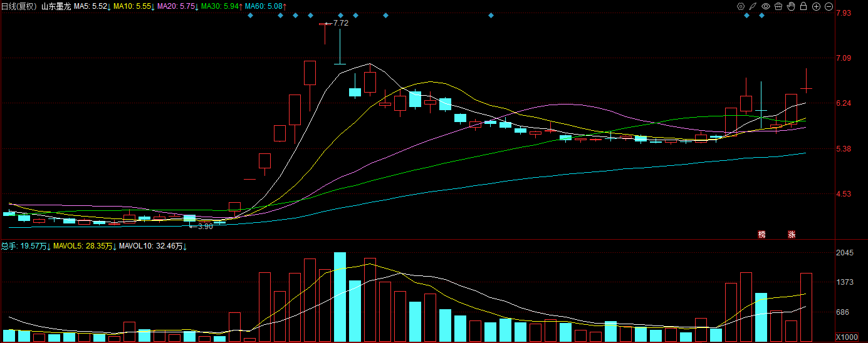The width and height of the screenshot is (868, 343).
Task: Select the feather drawing tool icon
Action: tap(753, 6)
